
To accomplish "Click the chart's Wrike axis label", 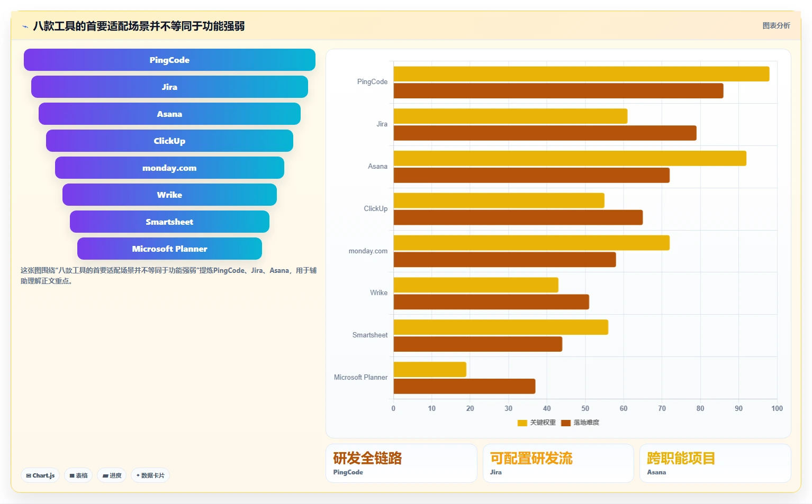I will click(378, 293).
